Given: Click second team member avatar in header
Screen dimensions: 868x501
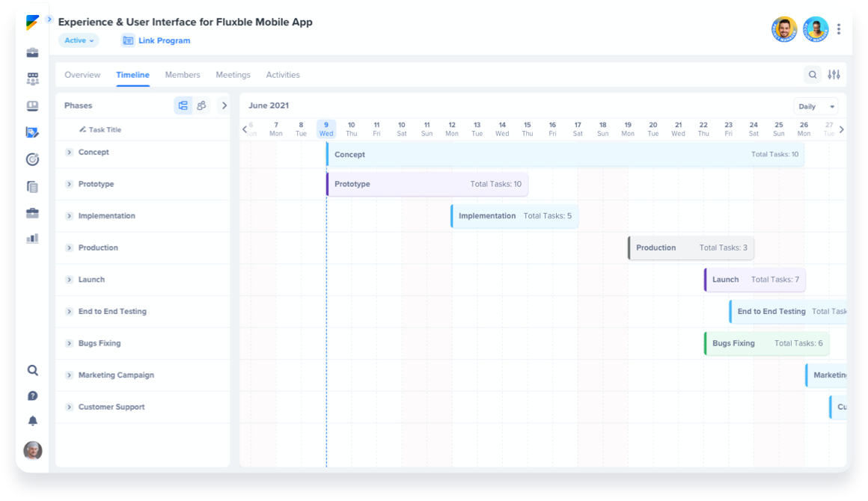Looking at the screenshot, I should [x=816, y=29].
